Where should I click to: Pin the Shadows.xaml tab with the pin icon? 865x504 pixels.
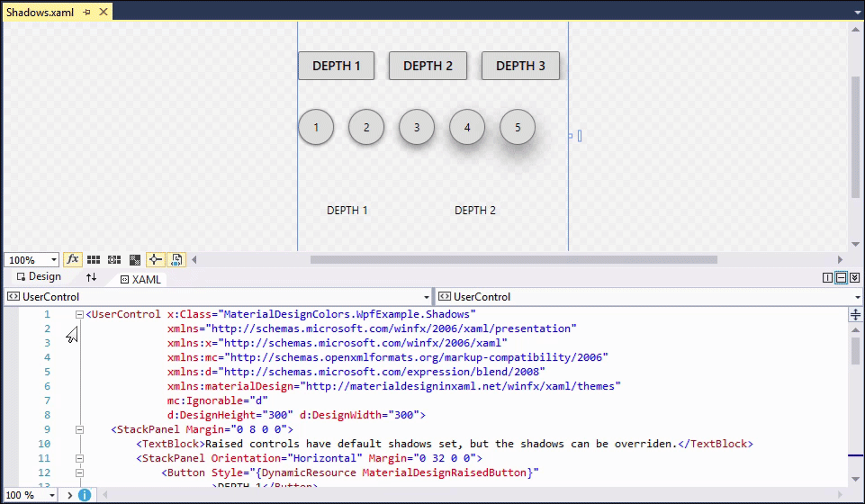pyautogui.click(x=87, y=12)
